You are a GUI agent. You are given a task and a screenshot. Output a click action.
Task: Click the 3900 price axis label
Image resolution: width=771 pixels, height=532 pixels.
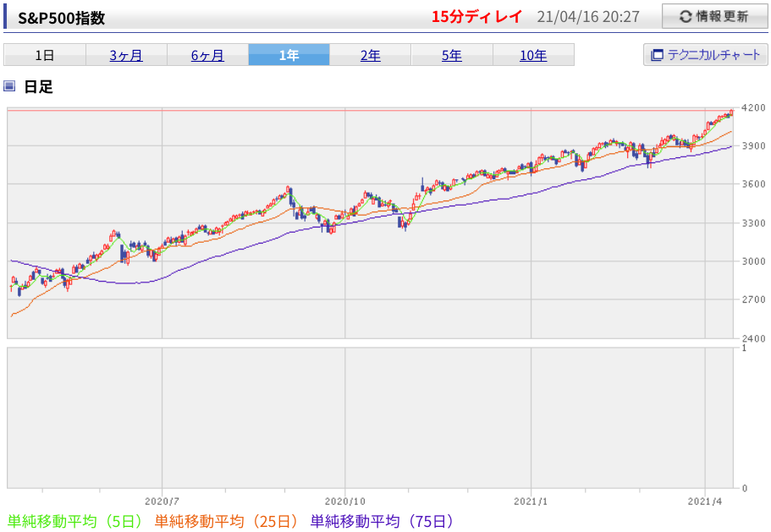(x=753, y=145)
